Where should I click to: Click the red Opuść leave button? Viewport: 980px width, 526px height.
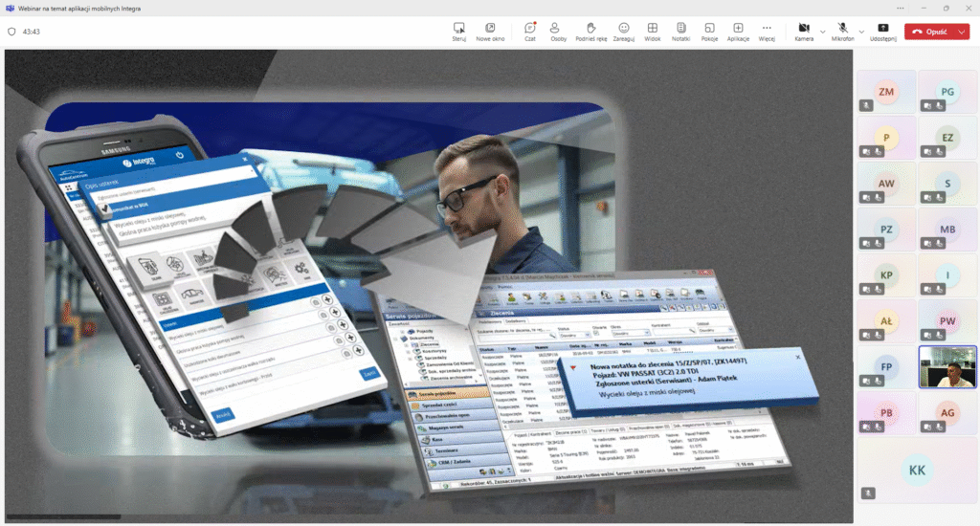(x=929, y=32)
